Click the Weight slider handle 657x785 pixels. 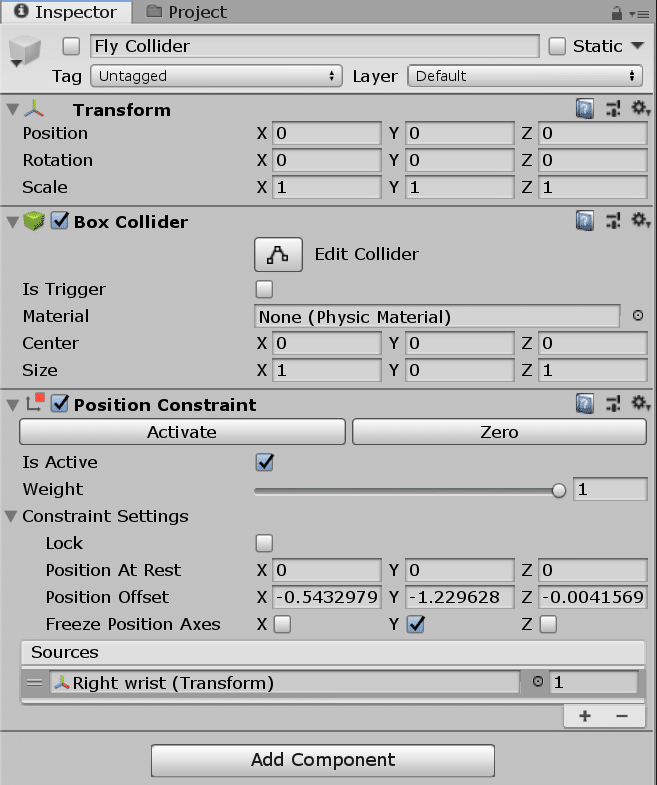pos(559,490)
